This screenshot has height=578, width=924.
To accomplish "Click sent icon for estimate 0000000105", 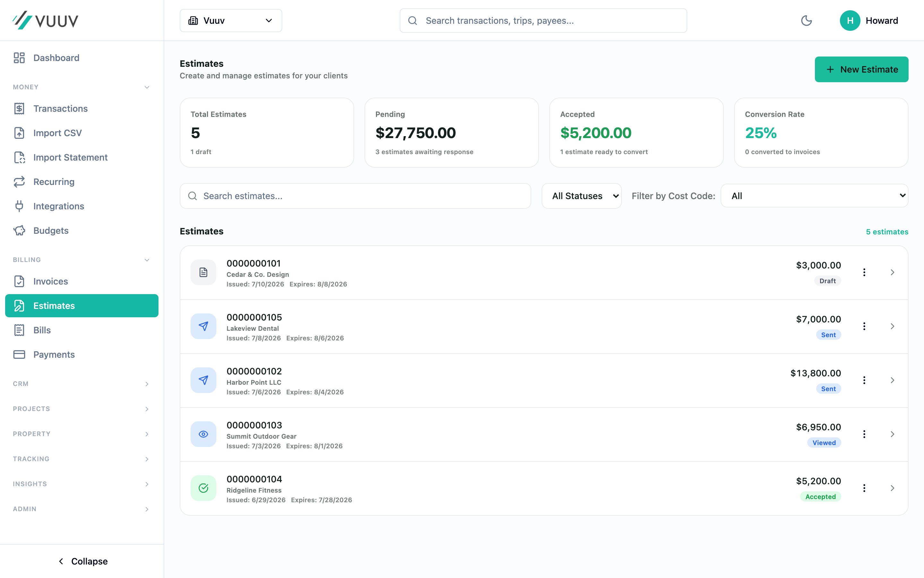I will (203, 326).
